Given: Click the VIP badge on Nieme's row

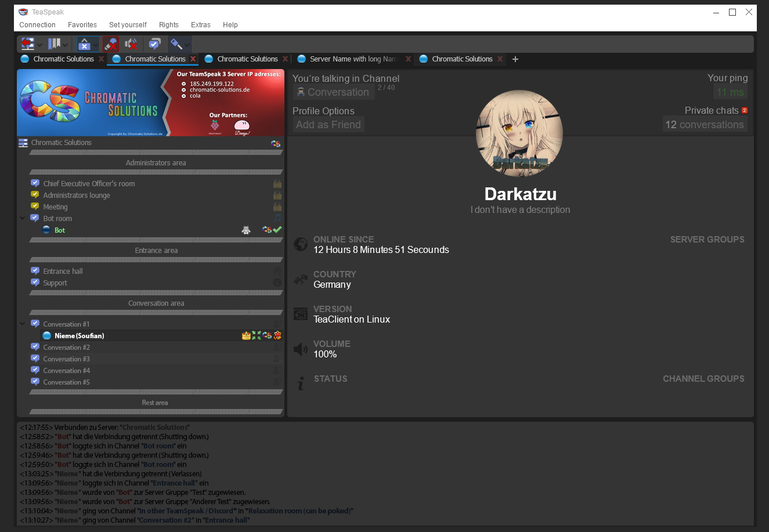Looking at the screenshot, I should coord(277,336).
